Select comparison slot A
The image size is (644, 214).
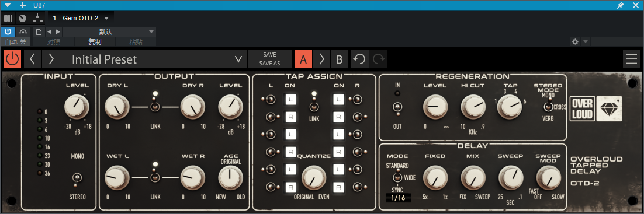pyautogui.click(x=303, y=59)
